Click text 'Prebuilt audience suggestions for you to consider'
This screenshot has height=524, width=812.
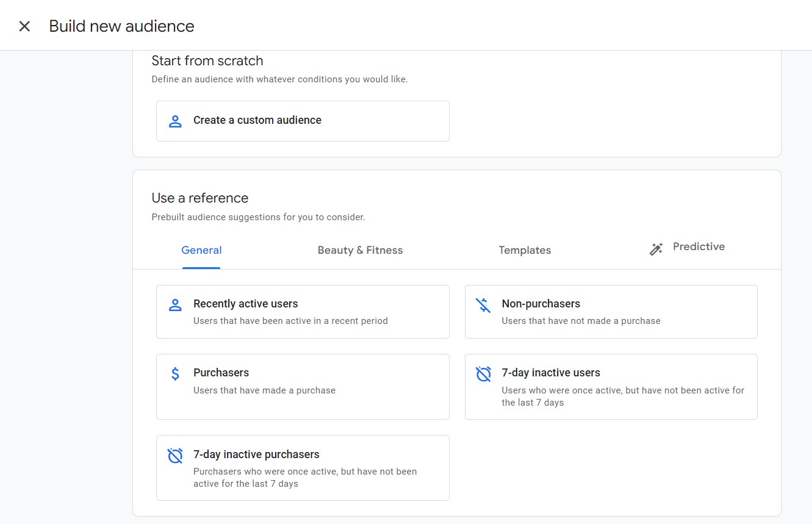click(258, 217)
